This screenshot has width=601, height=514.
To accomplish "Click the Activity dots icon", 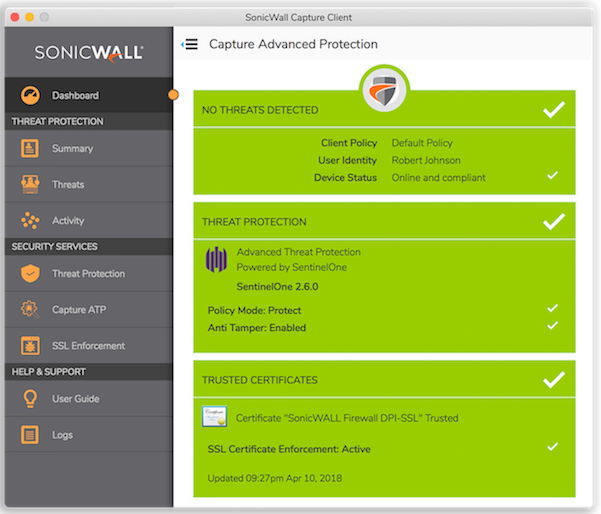I will (x=30, y=220).
